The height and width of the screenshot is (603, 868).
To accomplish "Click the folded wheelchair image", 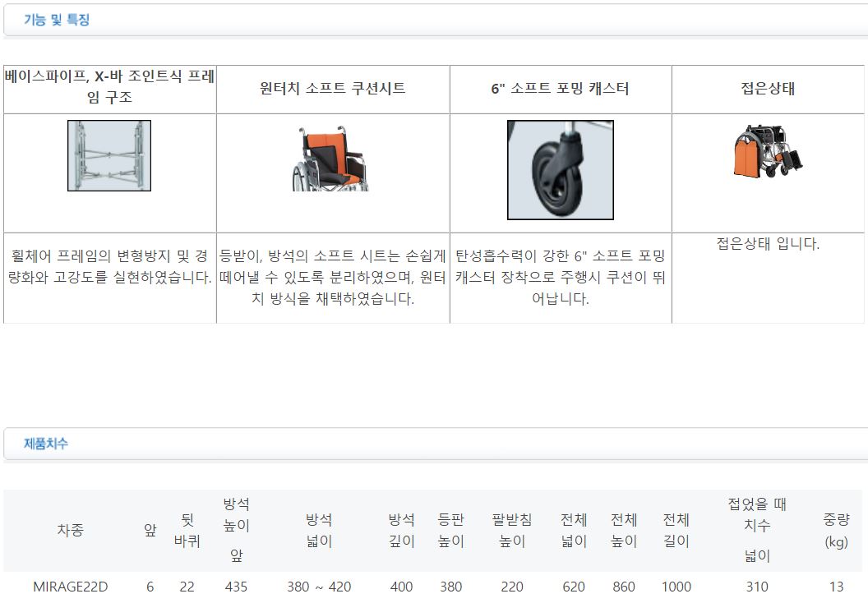I will pyautogui.click(x=767, y=151).
